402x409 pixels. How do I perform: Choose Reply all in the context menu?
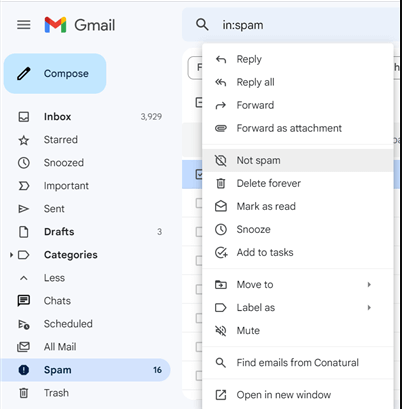[x=298, y=82]
